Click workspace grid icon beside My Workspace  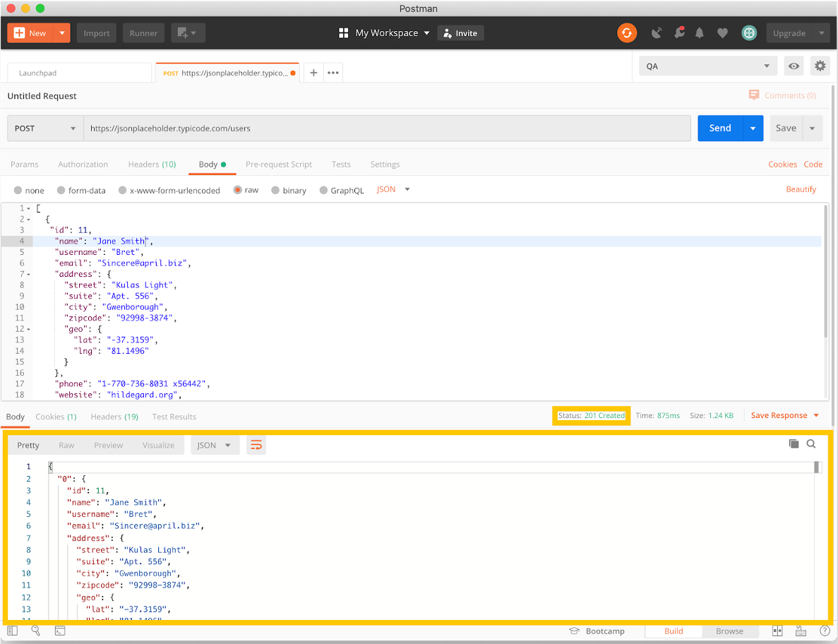(344, 33)
